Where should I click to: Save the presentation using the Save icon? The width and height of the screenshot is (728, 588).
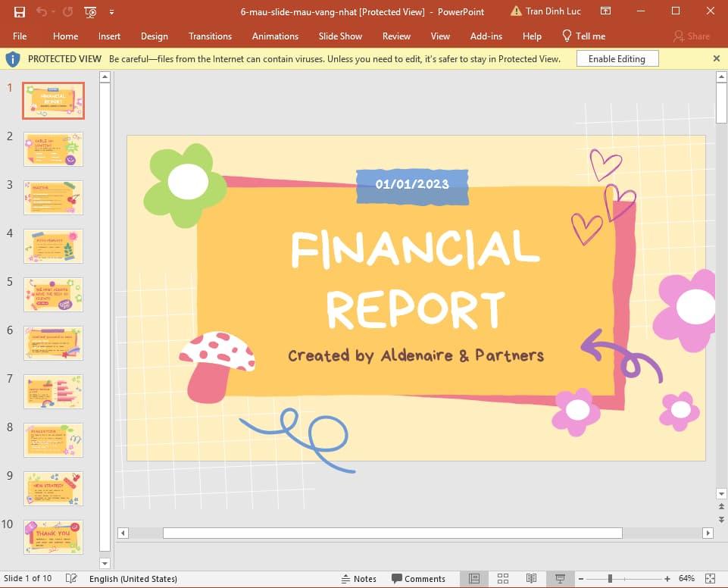(x=19, y=11)
